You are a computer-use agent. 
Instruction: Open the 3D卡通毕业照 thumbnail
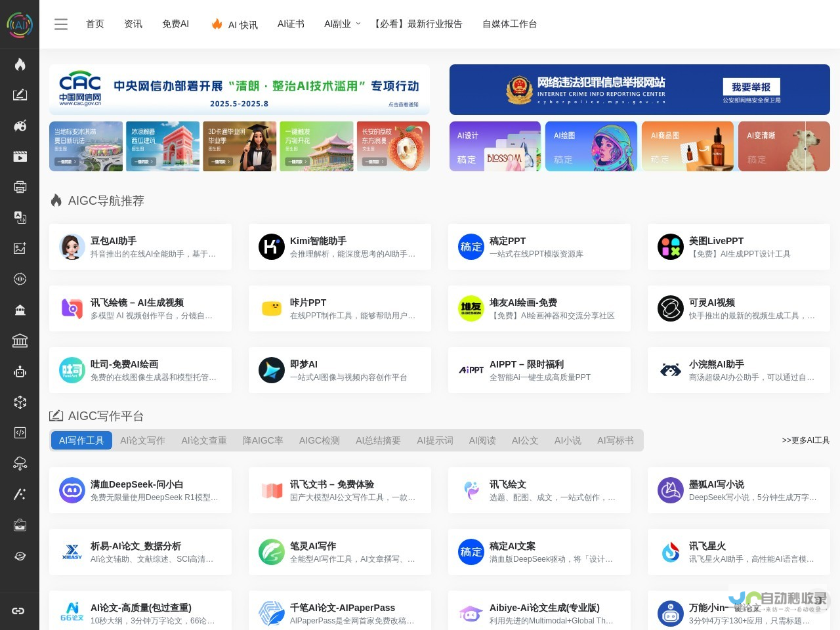coord(240,146)
